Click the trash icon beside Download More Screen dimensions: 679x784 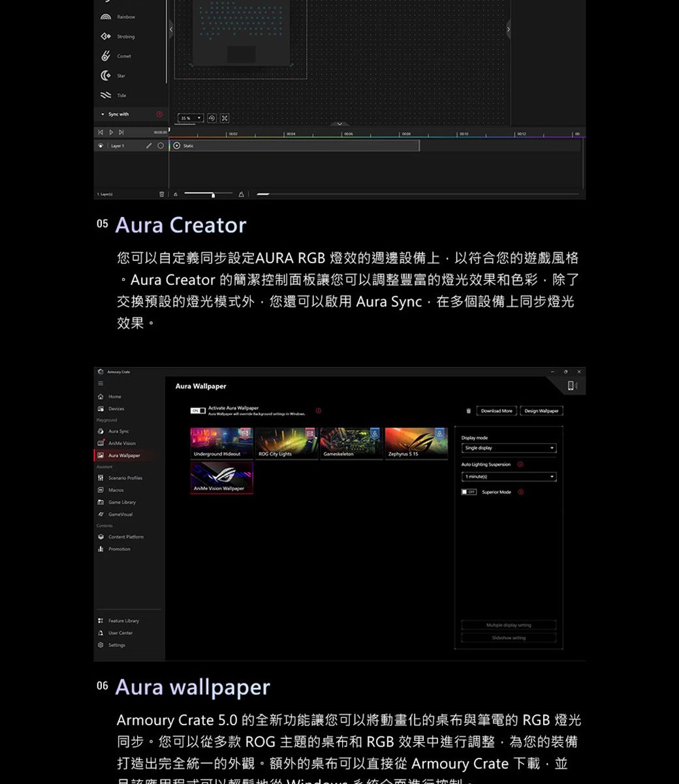point(469,411)
